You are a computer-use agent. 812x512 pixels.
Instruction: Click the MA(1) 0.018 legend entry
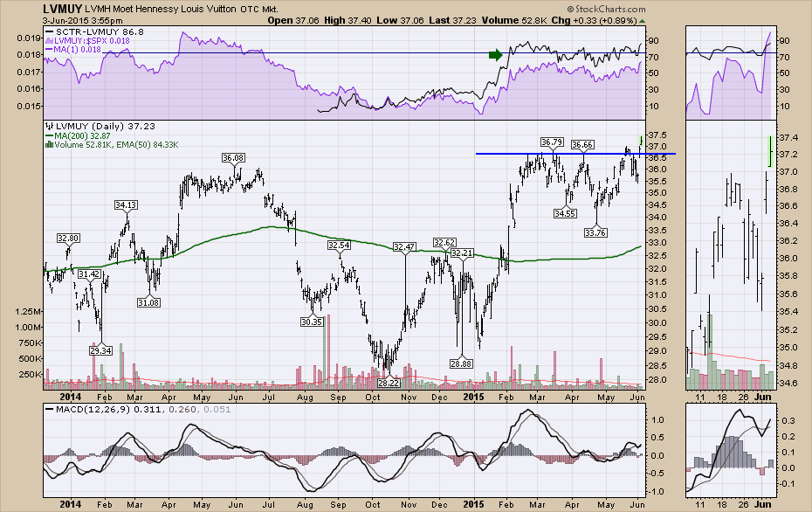73,49
